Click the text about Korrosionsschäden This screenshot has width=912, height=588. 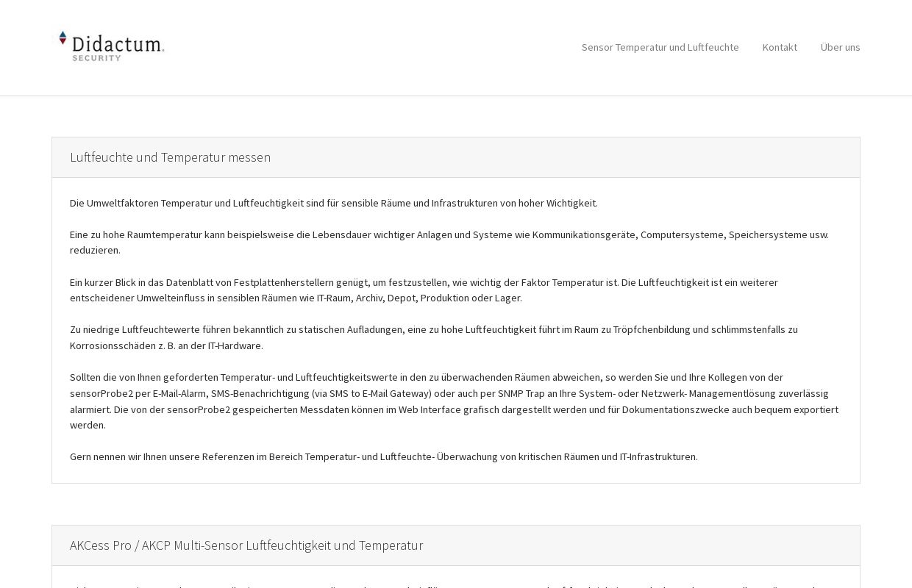pos(434,337)
